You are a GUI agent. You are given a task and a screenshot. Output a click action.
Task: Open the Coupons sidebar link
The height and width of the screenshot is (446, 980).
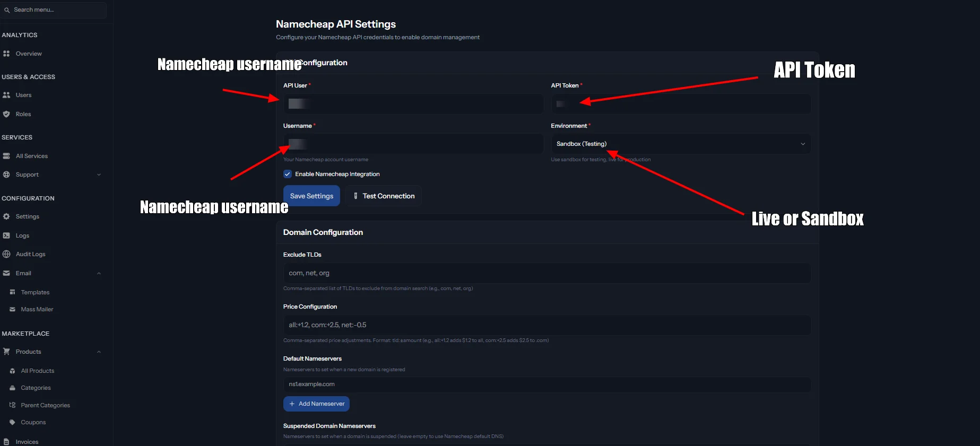pyautogui.click(x=33, y=422)
